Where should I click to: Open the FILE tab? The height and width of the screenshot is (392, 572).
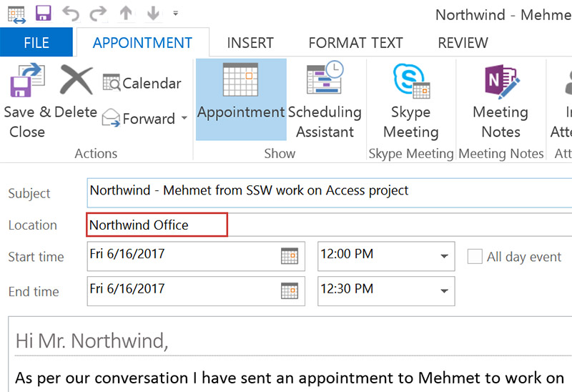click(36, 42)
